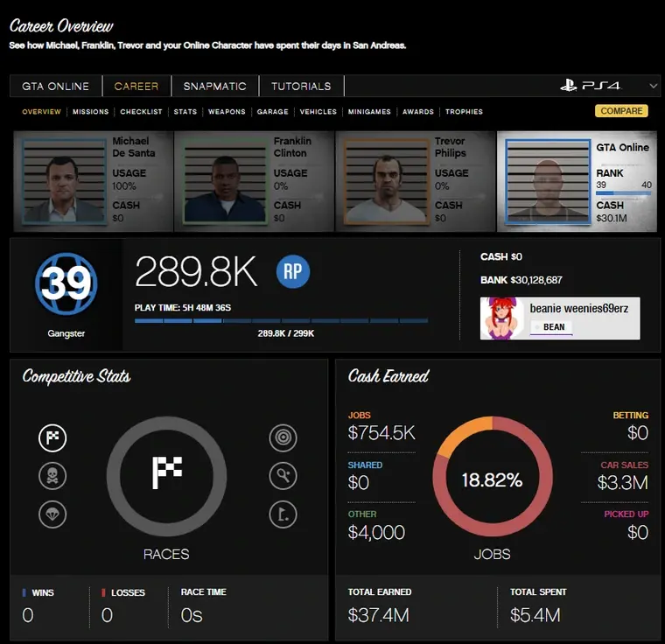Select the Deathmatch skull stat icon
The image size is (665, 644).
pyautogui.click(x=52, y=476)
